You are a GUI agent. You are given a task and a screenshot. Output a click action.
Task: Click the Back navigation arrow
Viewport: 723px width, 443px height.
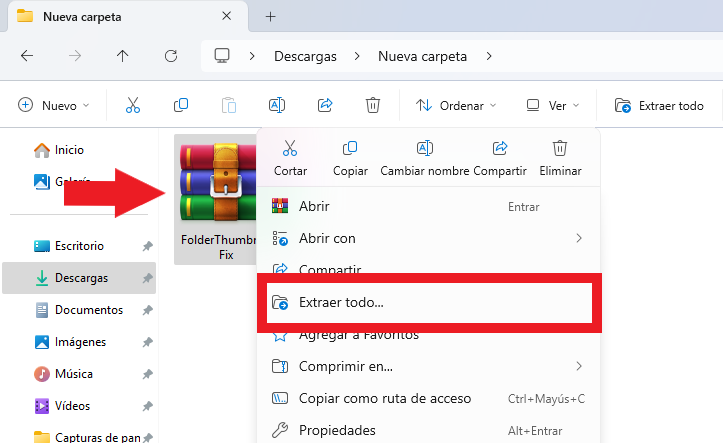pos(27,56)
